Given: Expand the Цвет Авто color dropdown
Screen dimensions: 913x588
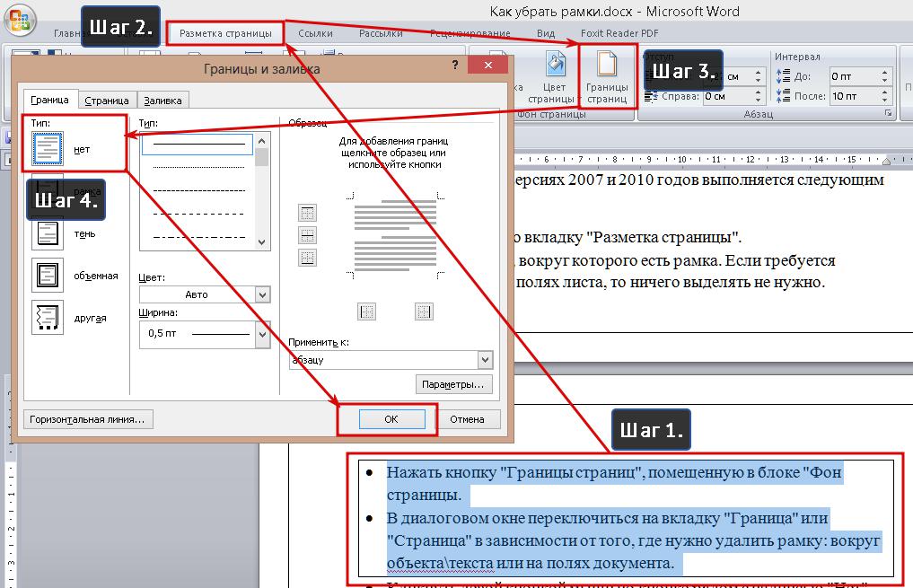Looking at the screenshot, I should pyautogui.click(x=263, y=294).
